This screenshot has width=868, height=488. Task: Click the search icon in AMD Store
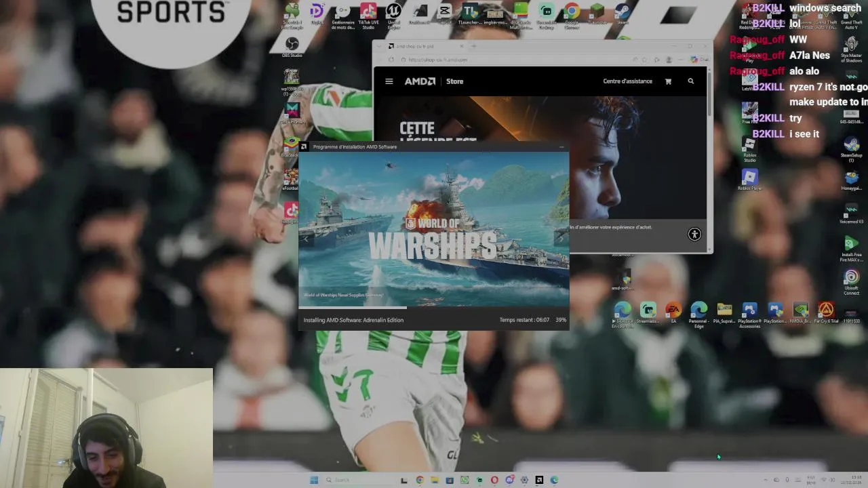tap(691, 81)
